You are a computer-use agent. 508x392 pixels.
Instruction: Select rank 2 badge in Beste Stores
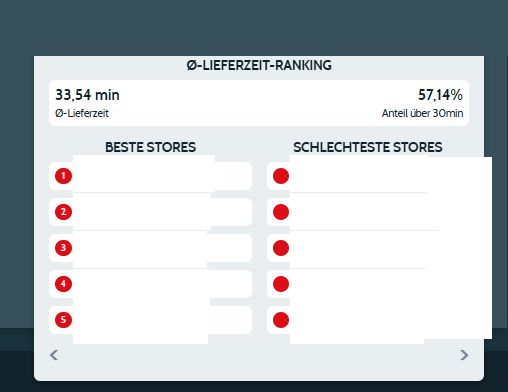click(x=63, y=212)
